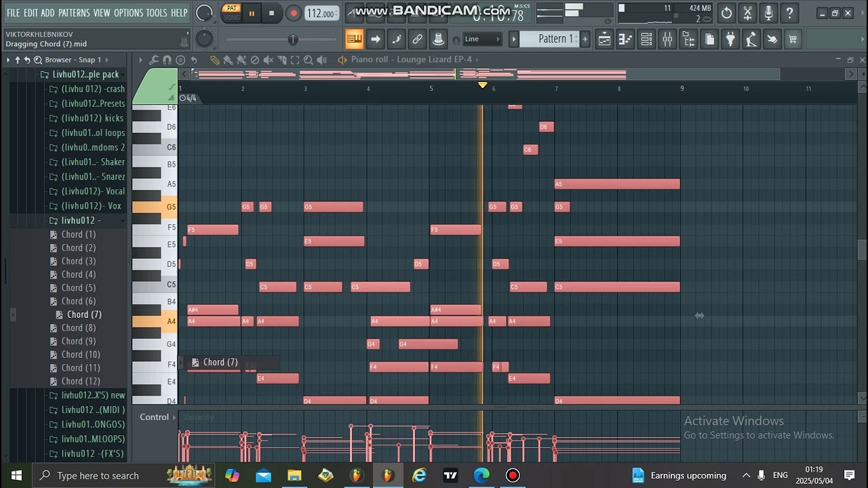This screenshot has width=868, height=488.
Task: Select the Draw pencil tool in piano roll
Action: coord(214,60)
